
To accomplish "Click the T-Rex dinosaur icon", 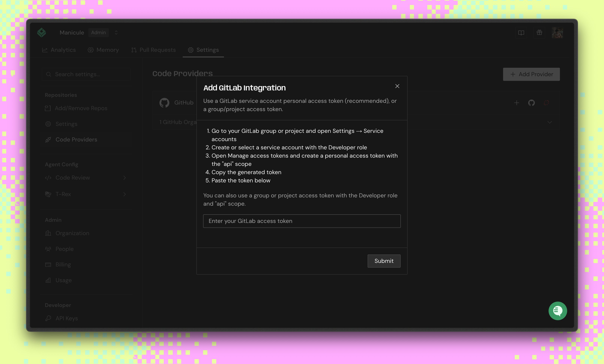I will pyautogui.click(x=48, y=194).
